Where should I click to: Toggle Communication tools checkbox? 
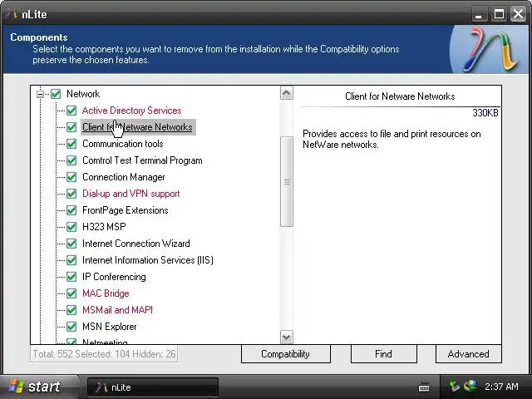(71, 144)
